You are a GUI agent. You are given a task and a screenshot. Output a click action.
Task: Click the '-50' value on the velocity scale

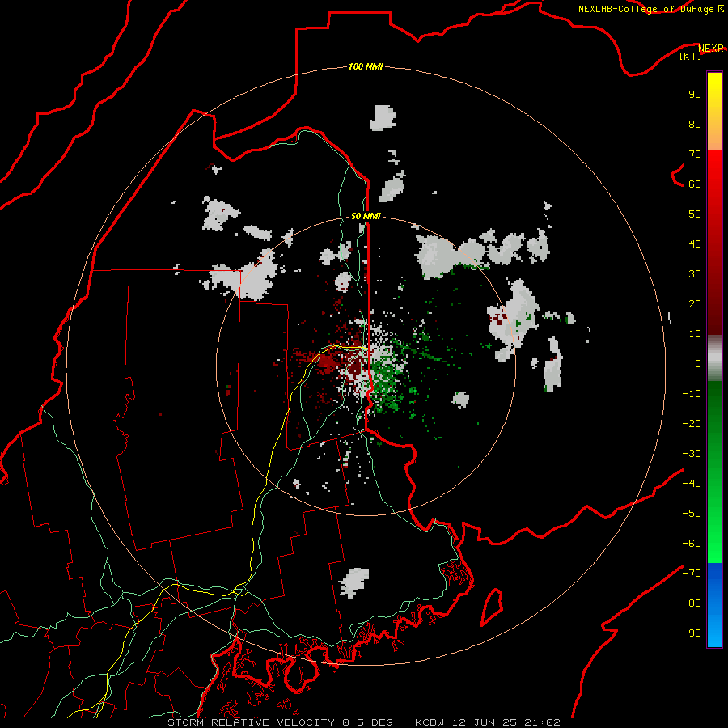coord(692,514)
